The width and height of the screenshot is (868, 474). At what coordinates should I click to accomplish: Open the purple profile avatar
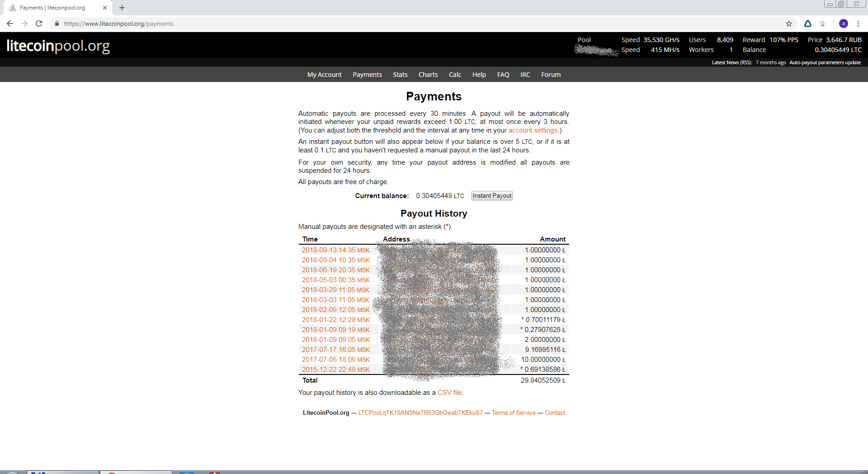pos(844,24)
